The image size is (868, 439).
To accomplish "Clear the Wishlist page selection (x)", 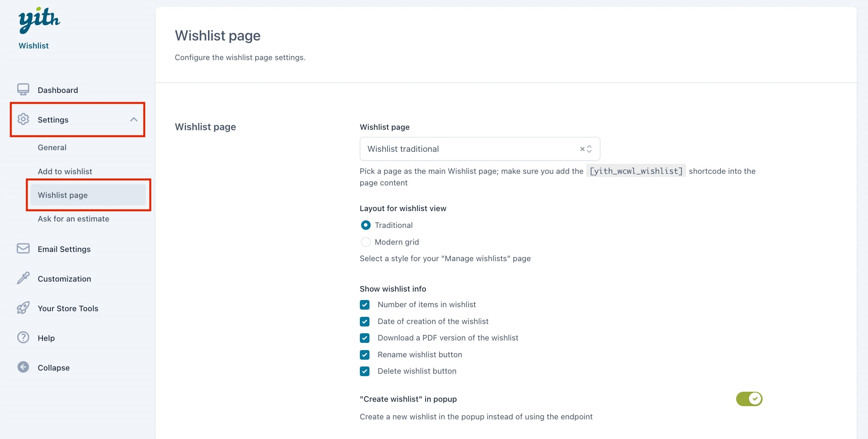I will [582, 149].
